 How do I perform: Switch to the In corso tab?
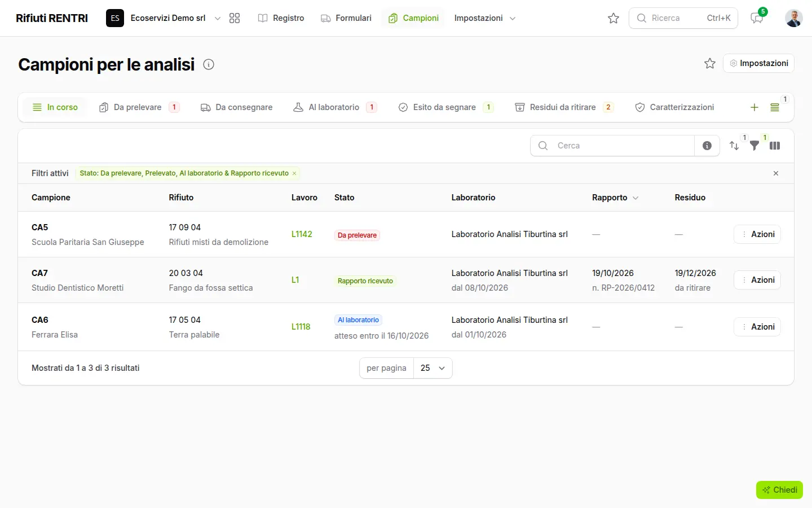click(55, 107)
